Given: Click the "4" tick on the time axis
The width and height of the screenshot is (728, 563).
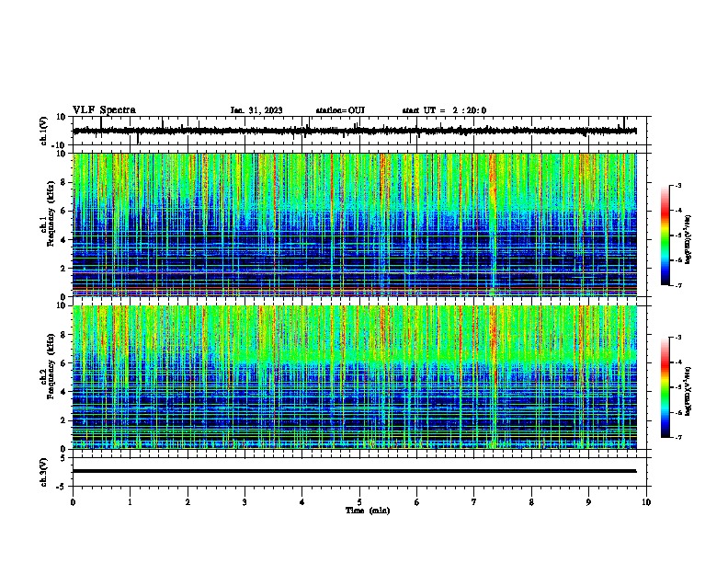Looking at the screenshot, I should 302,502.
